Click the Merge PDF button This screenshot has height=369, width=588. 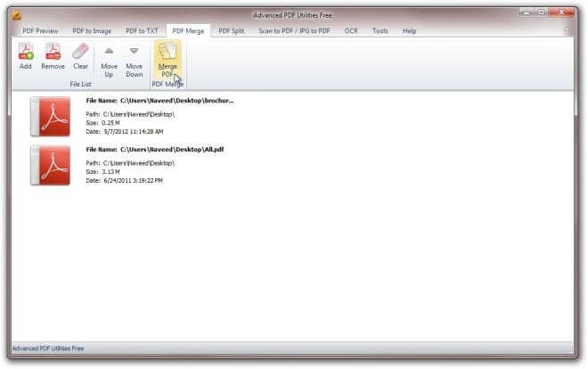pos(167,60)
